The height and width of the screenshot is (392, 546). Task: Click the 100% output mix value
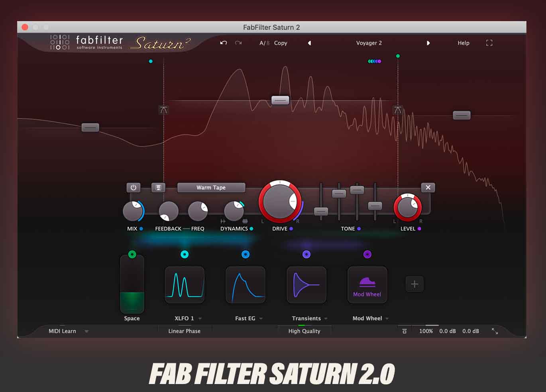pyautogui.click(x=426, y=331)
